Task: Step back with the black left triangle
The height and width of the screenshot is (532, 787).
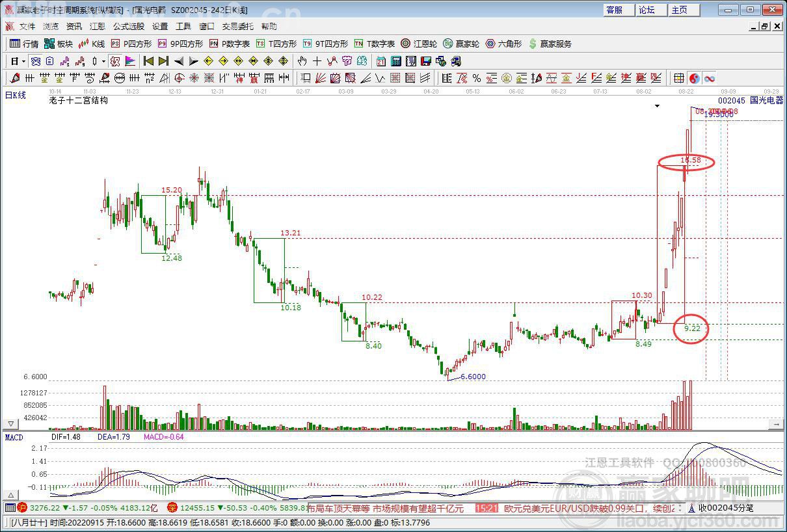Action: pos(178,61)
